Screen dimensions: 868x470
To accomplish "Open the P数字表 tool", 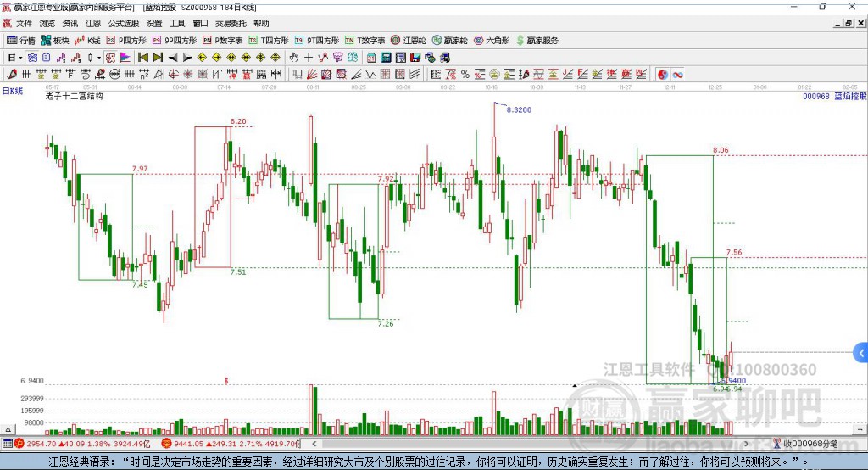I will click(x=223, y=41).
